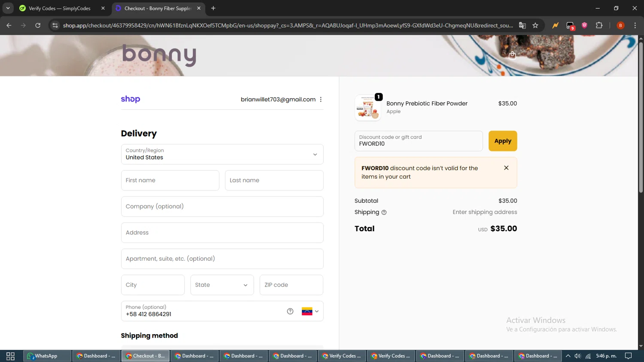
Task: Open the shopping bag cart icon
Action: coord(512,55)
